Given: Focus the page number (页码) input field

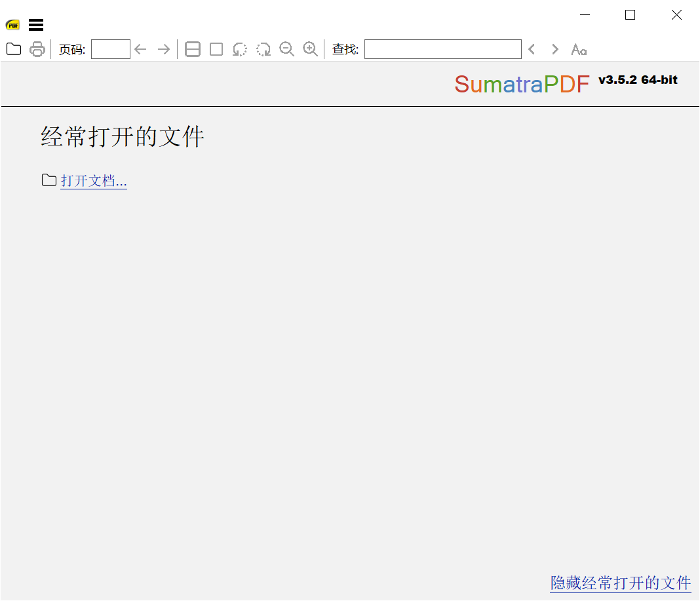Looking at the screenshot, I should coord(111,49).
